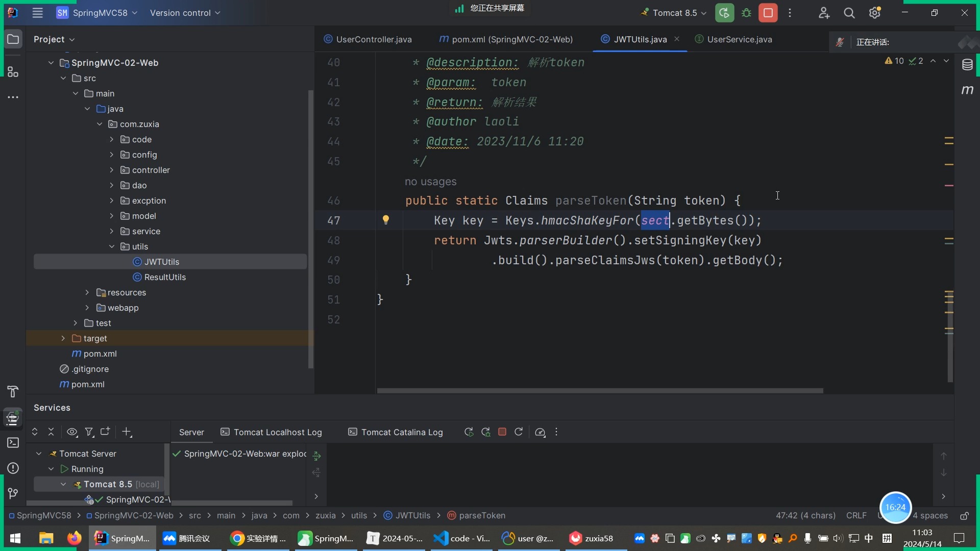This screenshot has height=551, width=980.
Task: Expand the target folder
Action: (63, 338)
